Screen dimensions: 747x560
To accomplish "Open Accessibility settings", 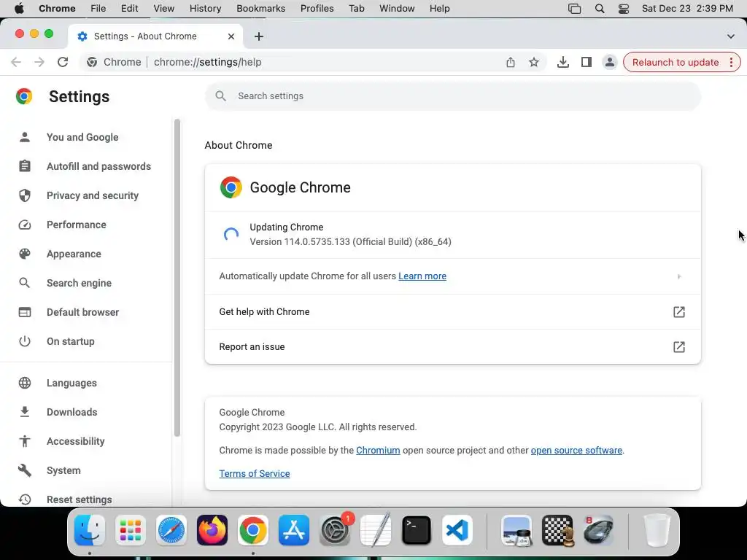I will [75, 441].
